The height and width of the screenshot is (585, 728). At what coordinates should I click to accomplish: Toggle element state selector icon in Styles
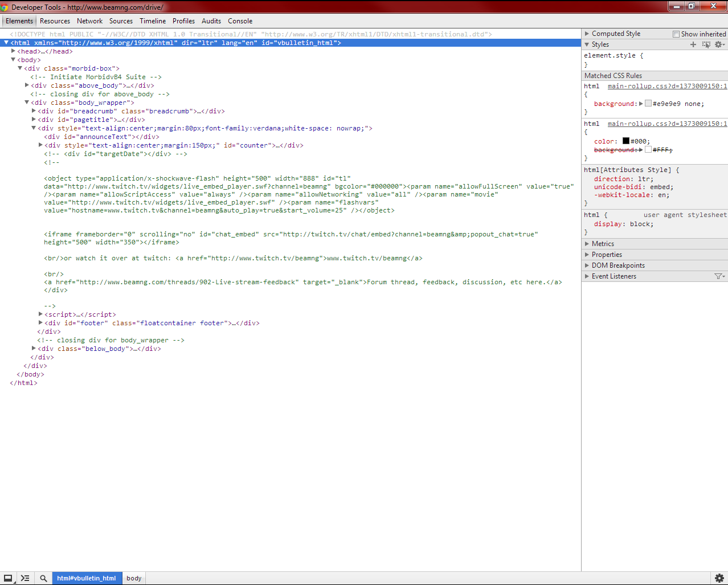[706, 44]
